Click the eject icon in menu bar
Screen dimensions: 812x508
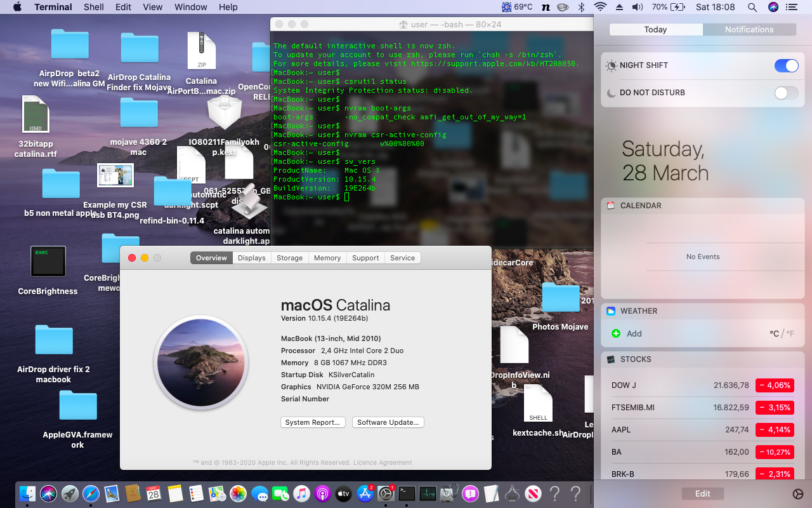[619, 7]
